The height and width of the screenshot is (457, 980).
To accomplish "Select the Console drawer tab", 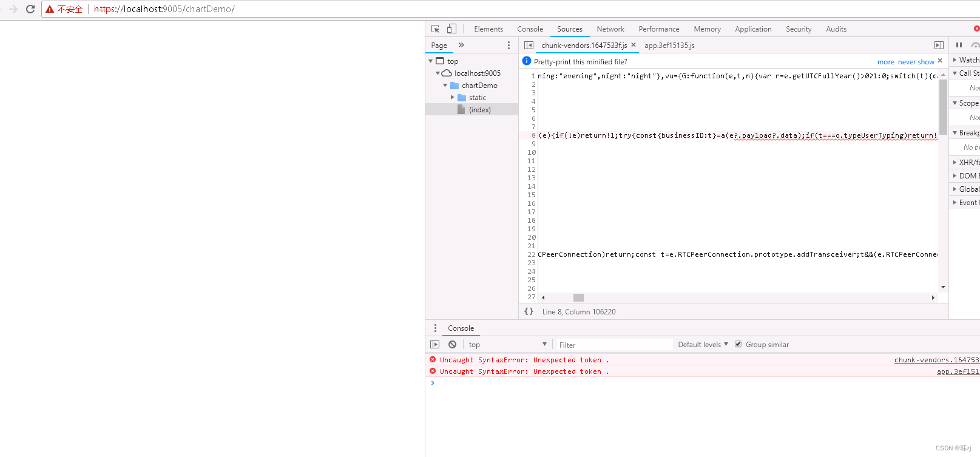I will click(461, 328).
